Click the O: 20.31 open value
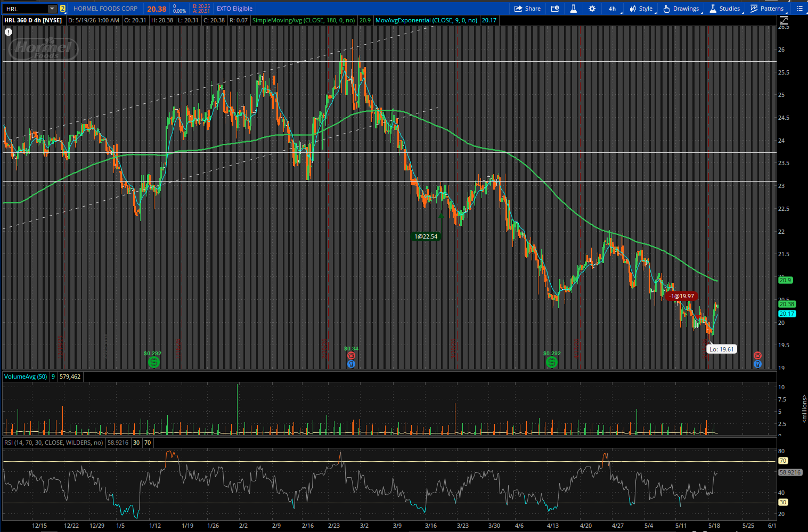The image size is (808, 532). (135, 20)
